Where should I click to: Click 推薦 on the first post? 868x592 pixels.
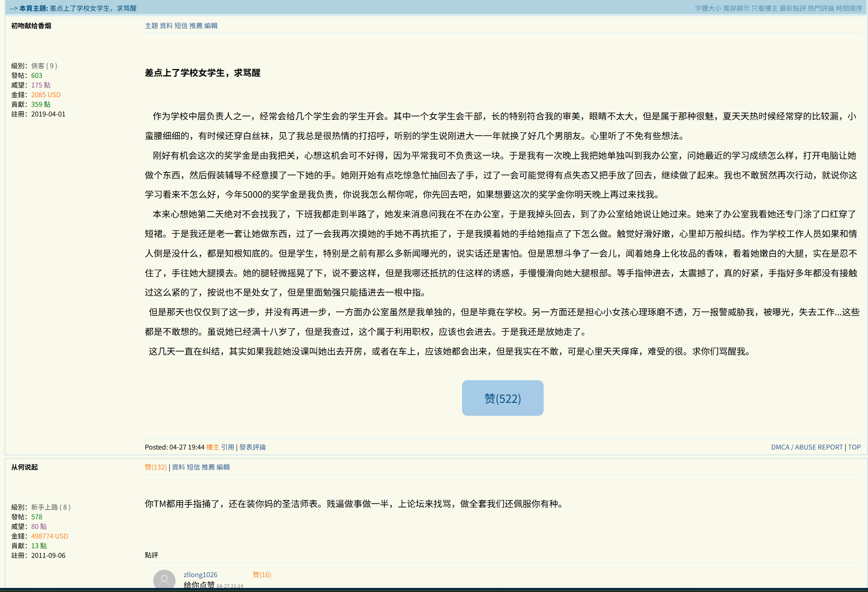click(196, 26)
